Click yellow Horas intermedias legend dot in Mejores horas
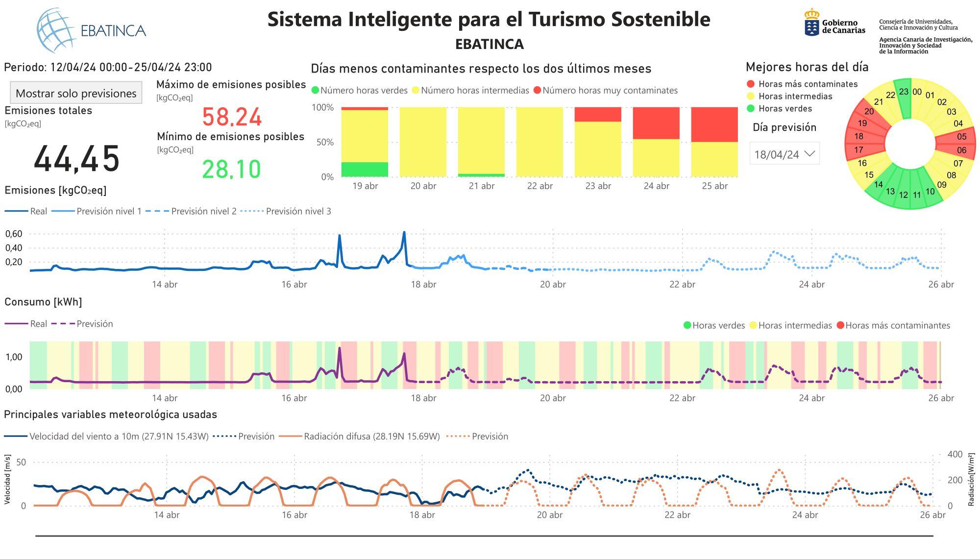This screenshot has height=559, width=980. [x=751, y=97]
